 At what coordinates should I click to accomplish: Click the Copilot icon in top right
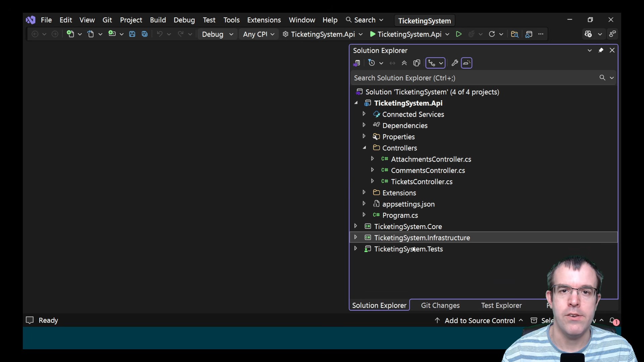pos(588,34)
